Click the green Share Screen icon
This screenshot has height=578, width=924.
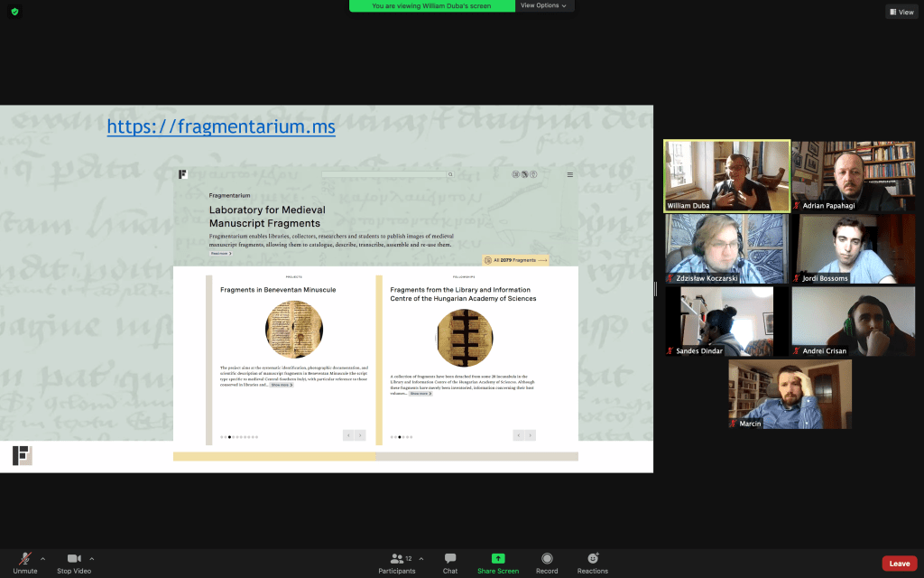497,559
